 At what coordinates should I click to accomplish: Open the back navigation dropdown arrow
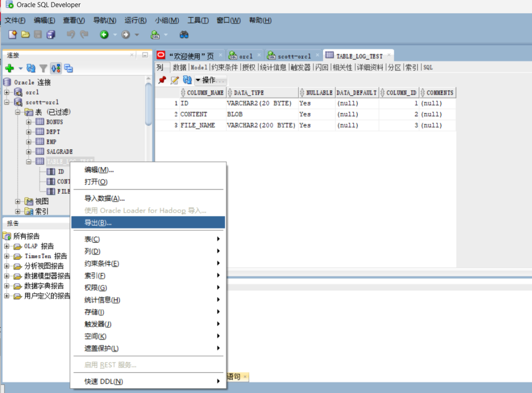(x=115, y=35)
